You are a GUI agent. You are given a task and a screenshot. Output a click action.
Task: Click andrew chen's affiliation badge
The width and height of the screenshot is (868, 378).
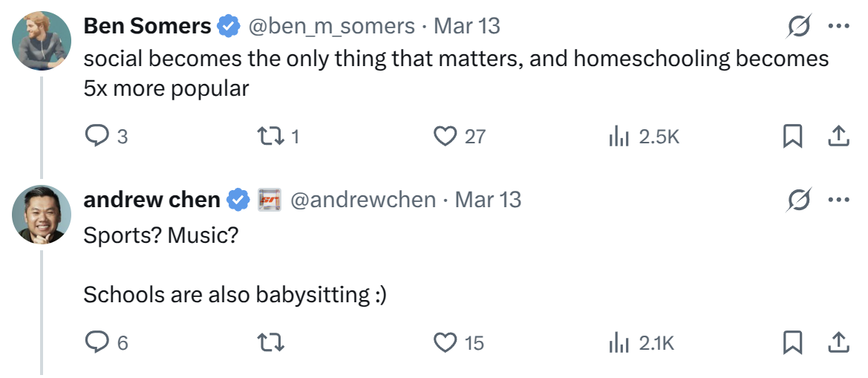269,200
